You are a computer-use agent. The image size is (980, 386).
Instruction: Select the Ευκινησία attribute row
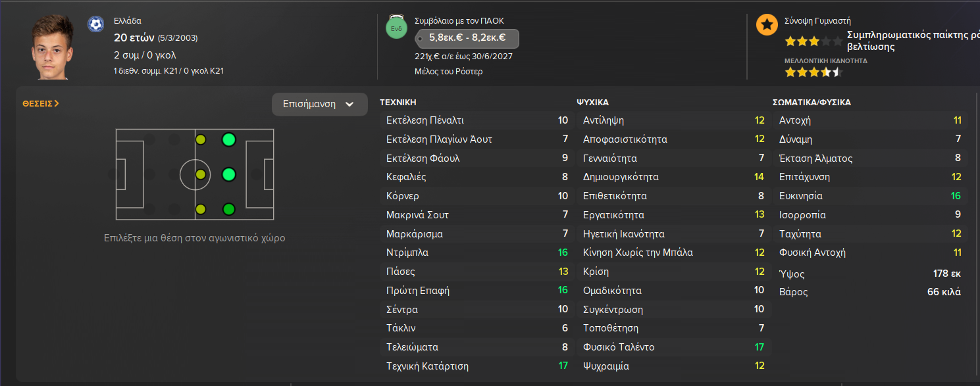pos(869,196)
